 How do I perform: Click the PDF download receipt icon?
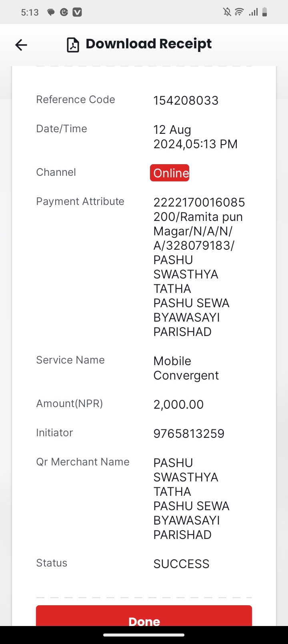point(73,45)
